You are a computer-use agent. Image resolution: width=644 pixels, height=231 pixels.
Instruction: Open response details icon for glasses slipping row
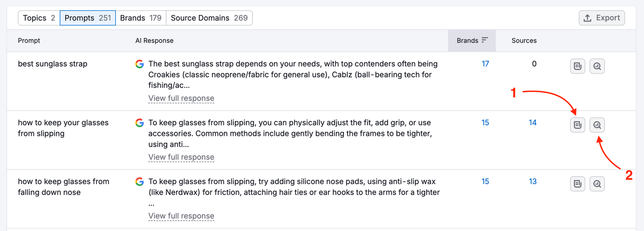point(577,125)
